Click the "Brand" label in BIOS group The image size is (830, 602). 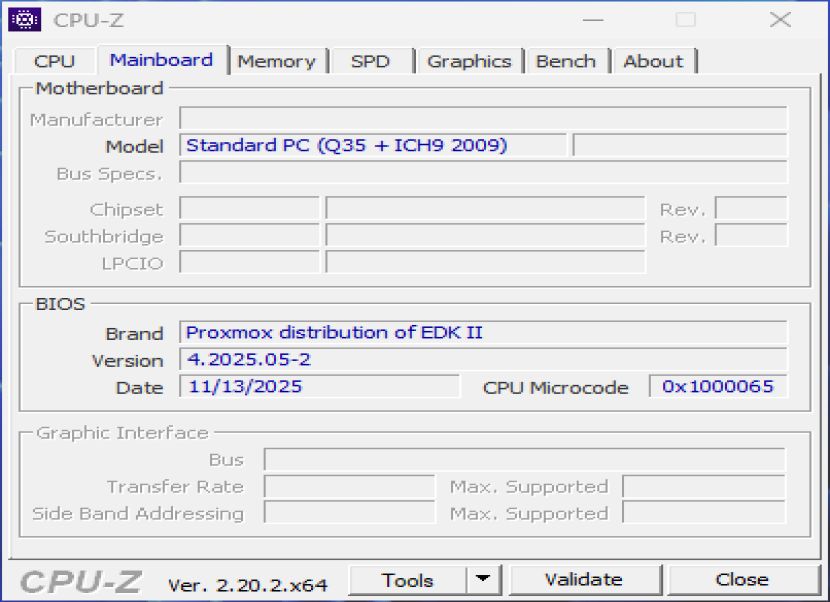(134, 334)
